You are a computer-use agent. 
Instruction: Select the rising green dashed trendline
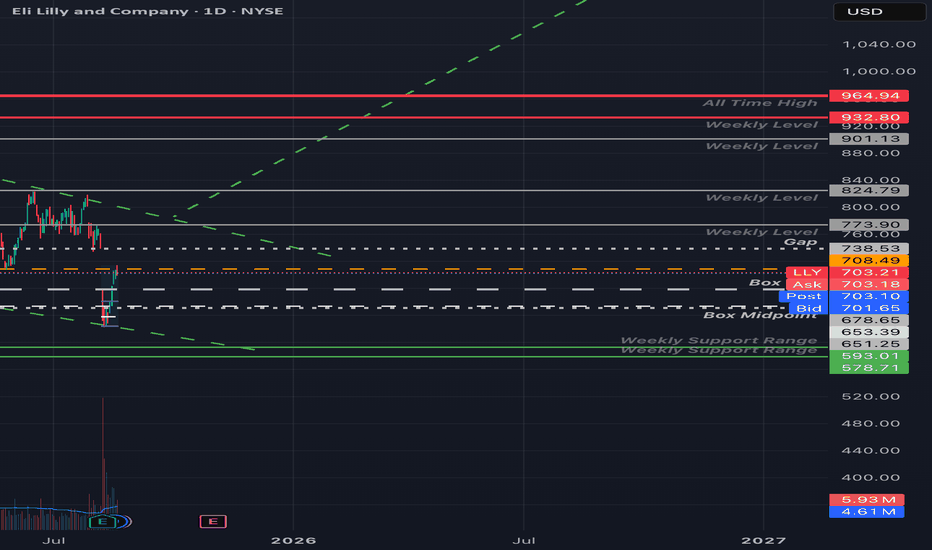point(380,107)
